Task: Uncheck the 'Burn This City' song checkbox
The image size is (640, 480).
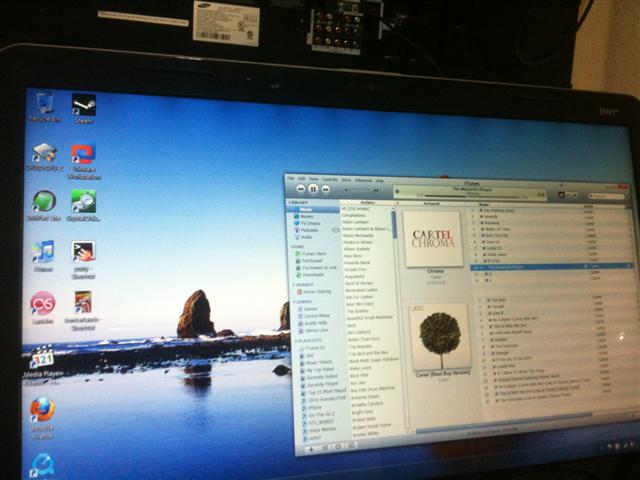Action: click(x=482, y=235)
